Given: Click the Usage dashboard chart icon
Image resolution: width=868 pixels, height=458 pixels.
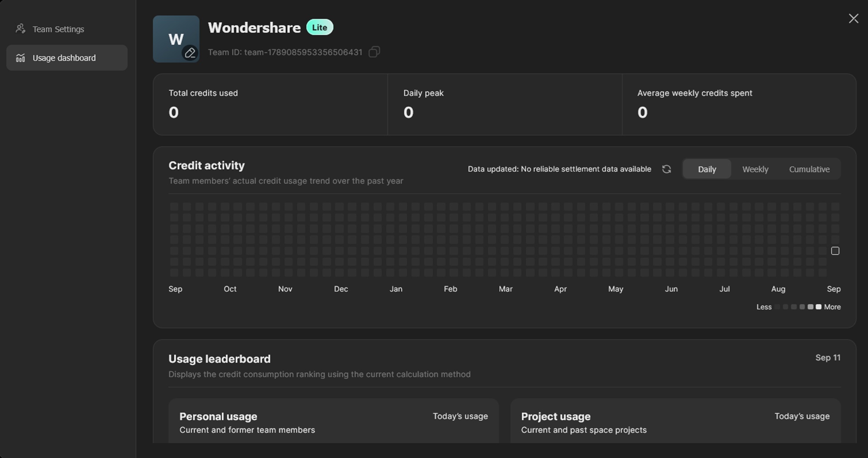Looking at the screenshot, I should point(20,58).
